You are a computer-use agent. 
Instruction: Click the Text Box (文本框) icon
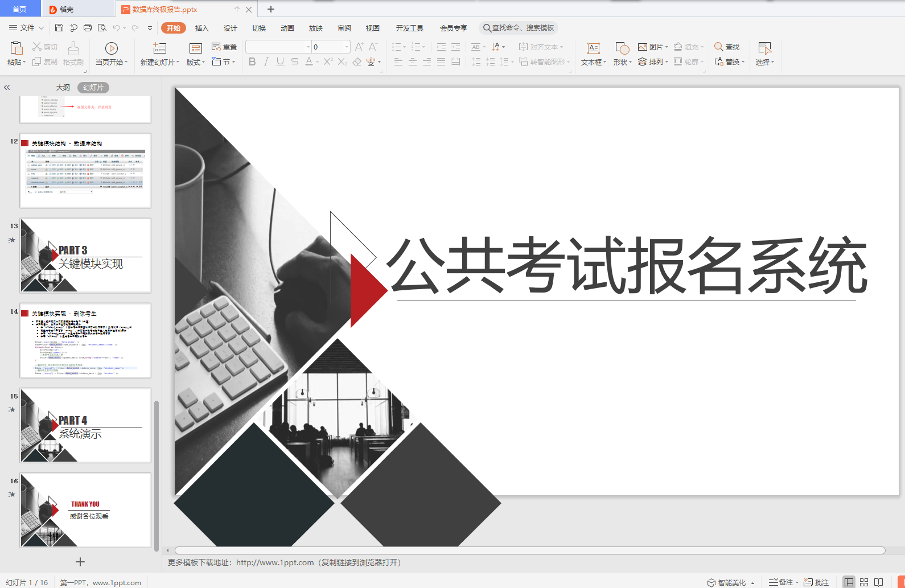pyautogui.click(x=594, y=48)
